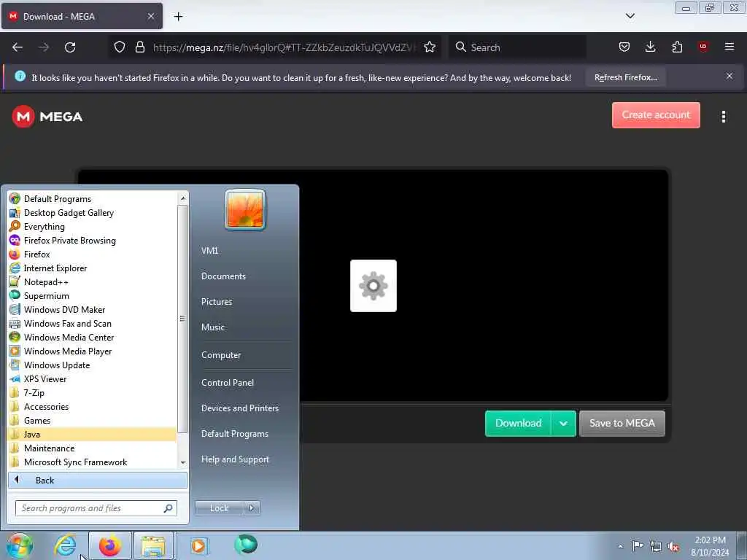Screen dimensions: 747x560
Task: Show hidden tray icons arrow
Action: coord(620,546)
